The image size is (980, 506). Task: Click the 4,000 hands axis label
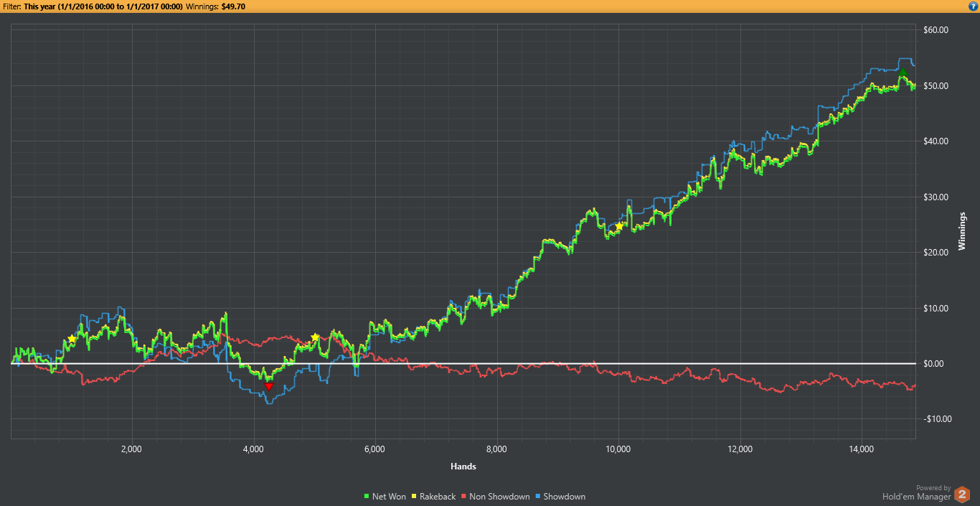[x=253, y=449]
